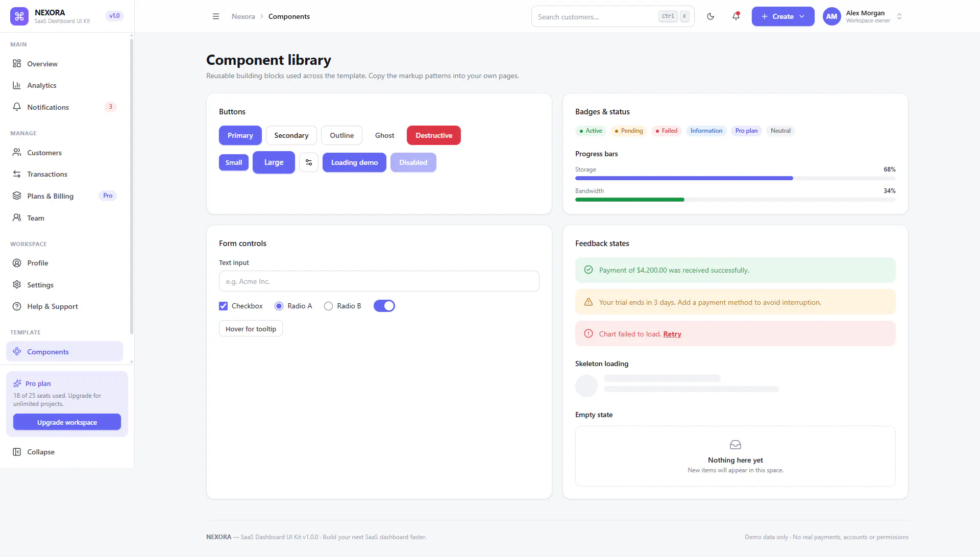Click the Transactions arrows icon
Viewport: 980px width, 557px height.
[x=17, y=174]
